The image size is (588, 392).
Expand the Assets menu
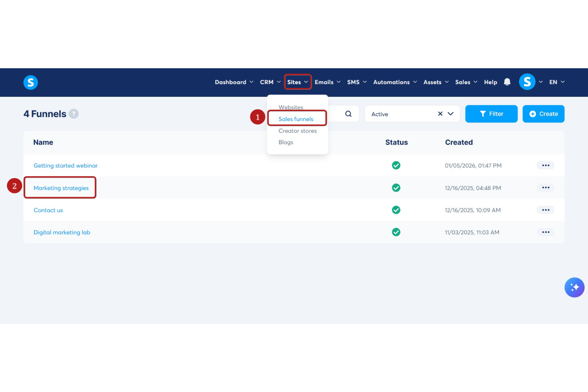click(436, 82)
